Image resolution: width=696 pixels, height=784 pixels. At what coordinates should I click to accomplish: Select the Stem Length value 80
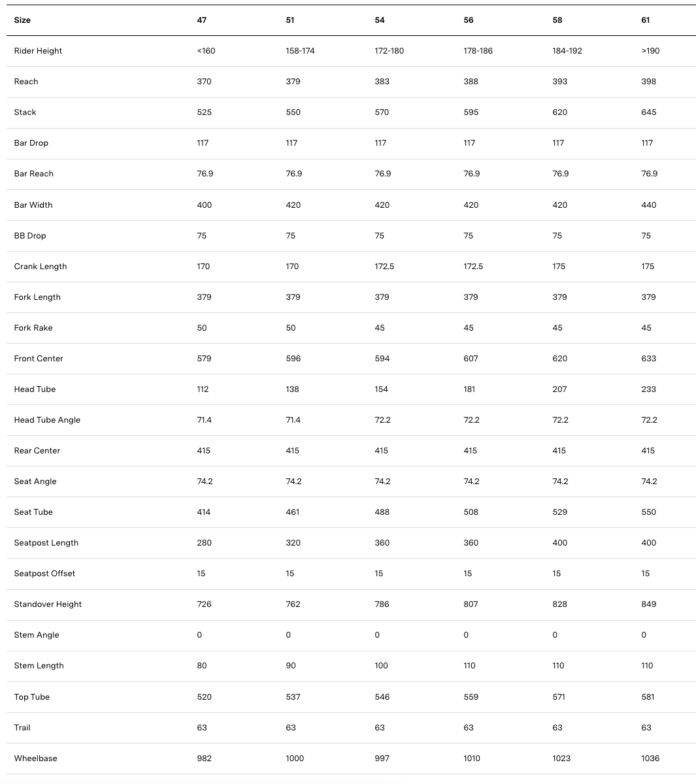(202, 666)
